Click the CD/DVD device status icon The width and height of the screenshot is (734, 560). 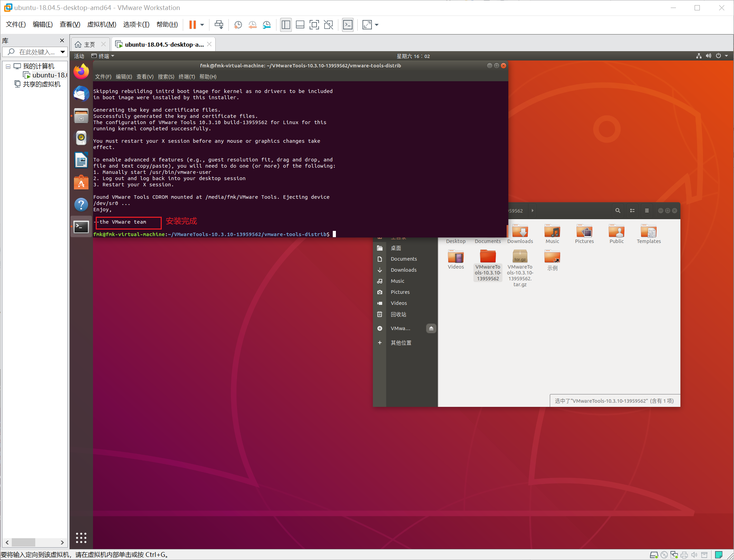pos(664,554)
